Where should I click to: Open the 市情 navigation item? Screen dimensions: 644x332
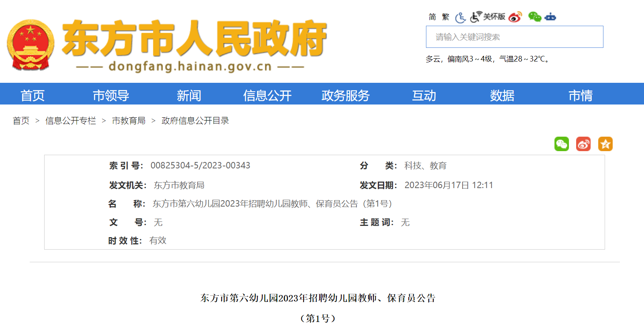click(581, 96)
